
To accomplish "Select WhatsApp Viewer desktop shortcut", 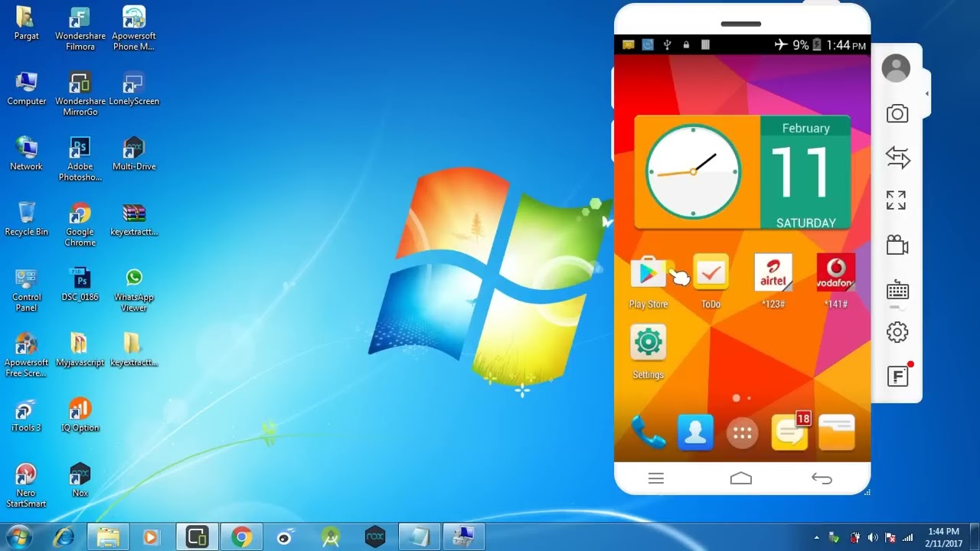I will [x=134, y=290].
